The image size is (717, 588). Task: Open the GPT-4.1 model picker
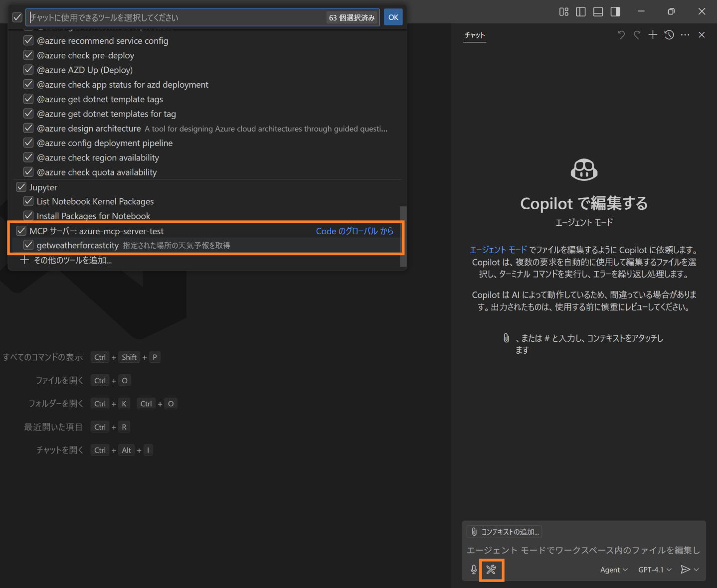655,570
